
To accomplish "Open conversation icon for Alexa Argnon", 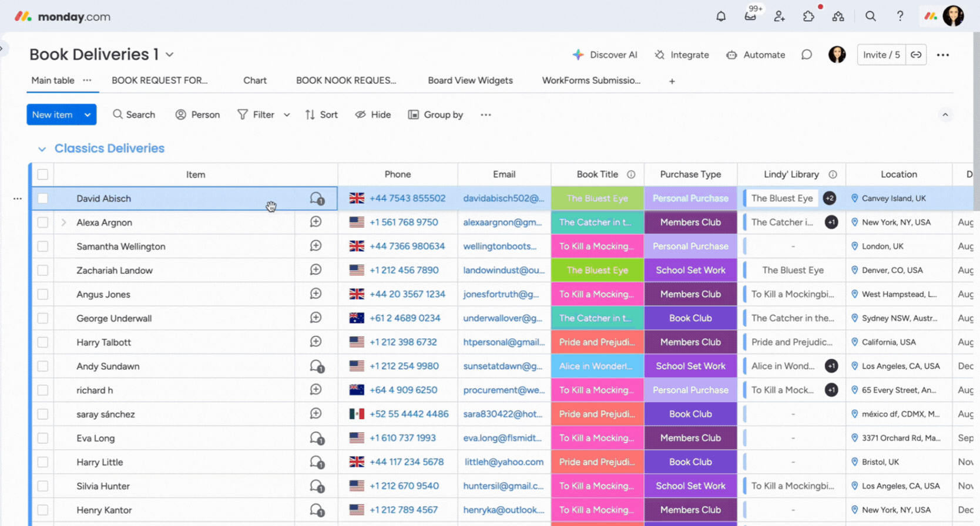I will coord(316,222).
